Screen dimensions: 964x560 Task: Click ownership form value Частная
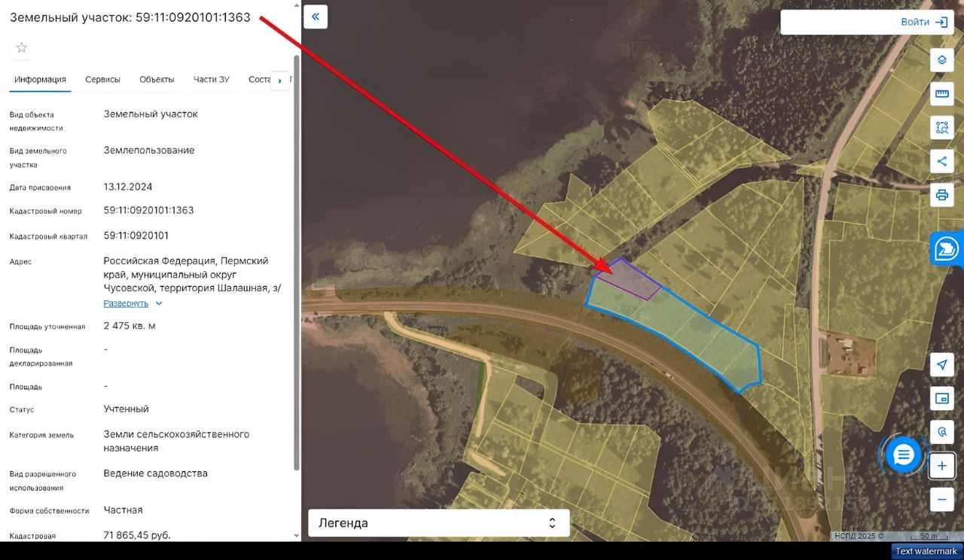123,510
